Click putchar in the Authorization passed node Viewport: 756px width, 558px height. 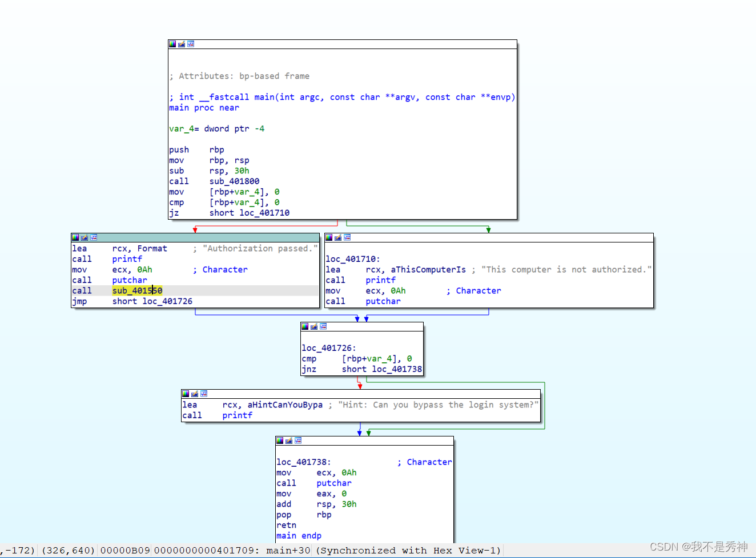pyautogui.click(x=130, y=280)
